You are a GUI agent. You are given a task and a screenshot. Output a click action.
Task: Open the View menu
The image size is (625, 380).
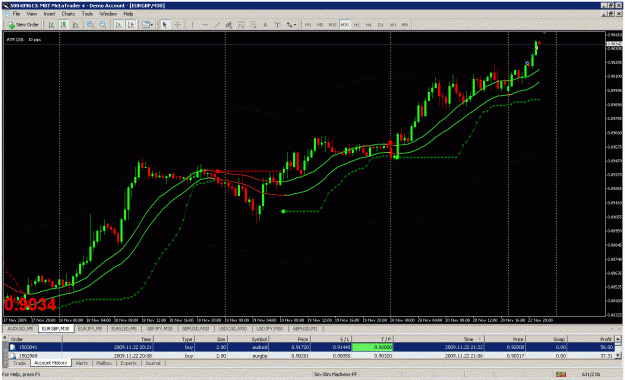click(x=31, y=14)
